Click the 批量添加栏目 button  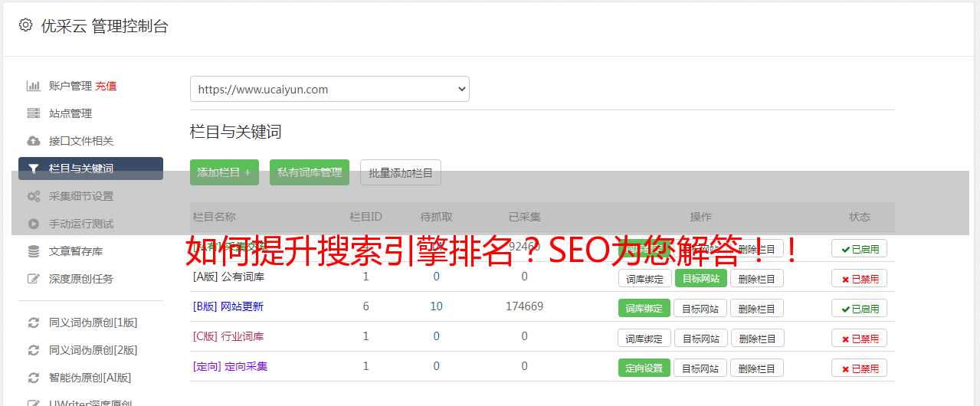pos(401,172)
